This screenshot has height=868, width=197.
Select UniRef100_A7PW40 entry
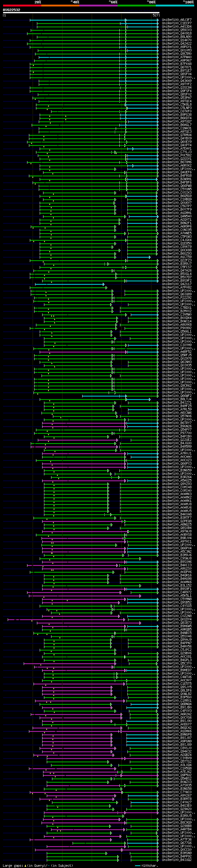click(x=177, y=57)
